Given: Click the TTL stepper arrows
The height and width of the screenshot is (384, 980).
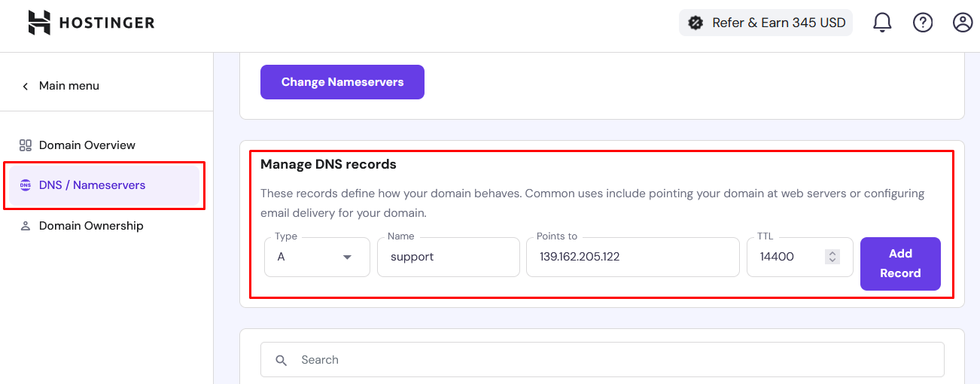Looking at the screenshot, I should pyautogui.click(x=832, y=257).
